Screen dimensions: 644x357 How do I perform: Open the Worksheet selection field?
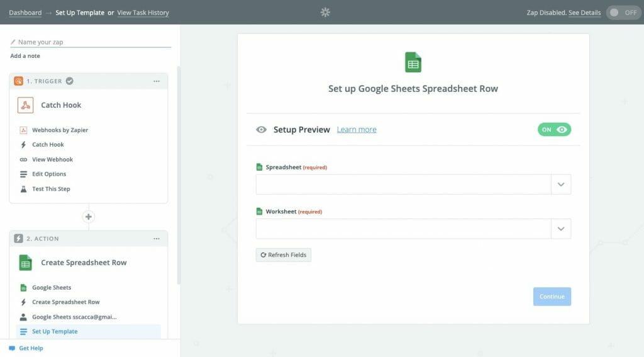point(413,229)
